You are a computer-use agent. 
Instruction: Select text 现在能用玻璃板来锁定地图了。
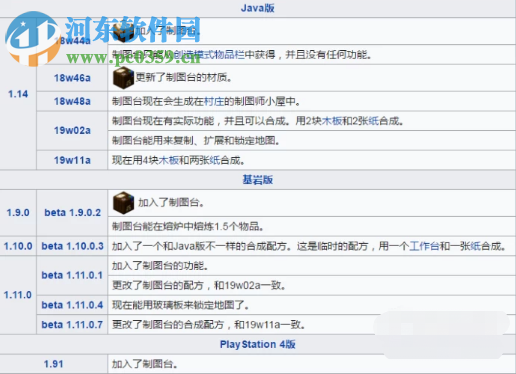180,305
